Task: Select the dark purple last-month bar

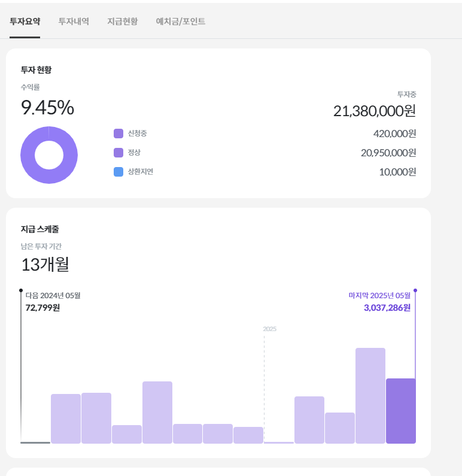Action: click(x=401, y=411)
